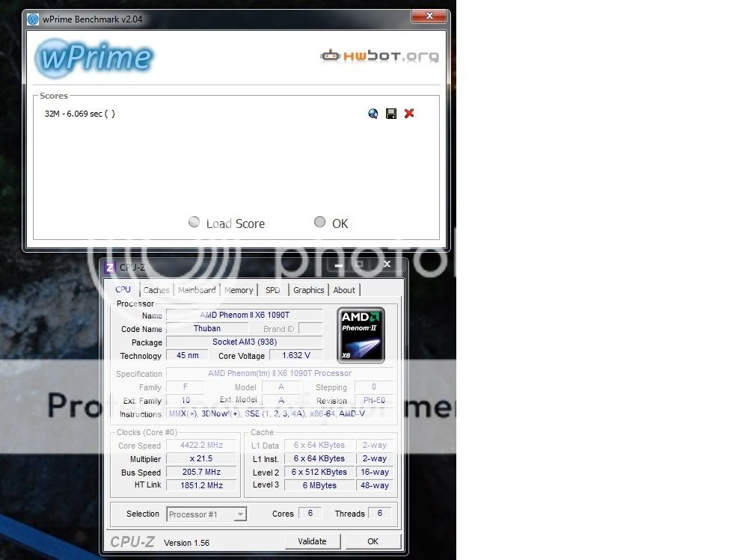This screenshot has width=754, height=560.
Task: Select the Load Score radio button
Action: [x=194, y=222]
